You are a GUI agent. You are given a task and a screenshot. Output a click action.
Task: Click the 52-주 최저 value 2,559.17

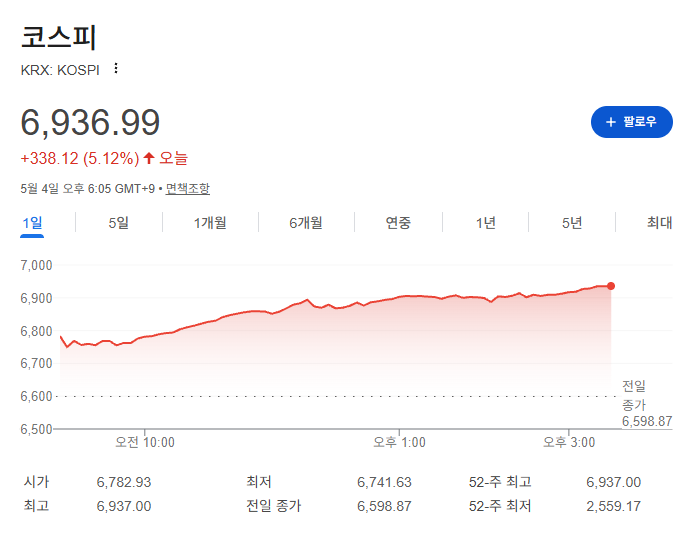click(x=613, y=506)
